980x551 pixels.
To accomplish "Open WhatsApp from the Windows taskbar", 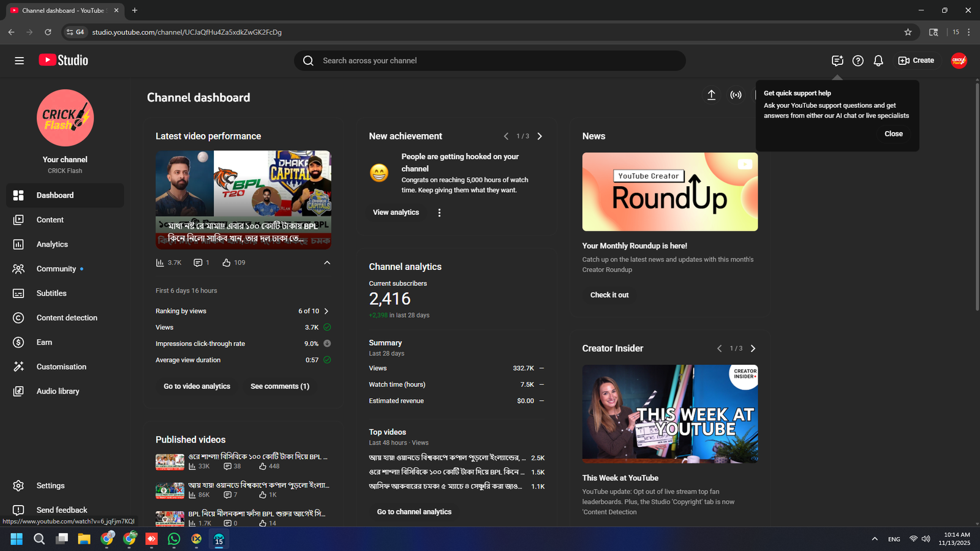I will 174,539.
